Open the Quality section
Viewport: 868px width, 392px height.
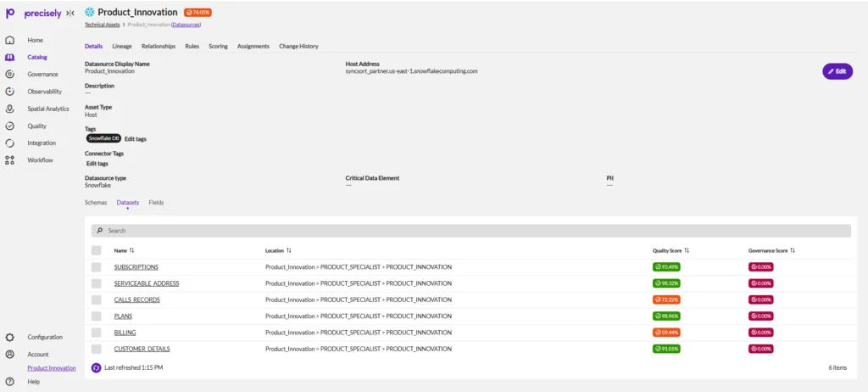[37, 126]
